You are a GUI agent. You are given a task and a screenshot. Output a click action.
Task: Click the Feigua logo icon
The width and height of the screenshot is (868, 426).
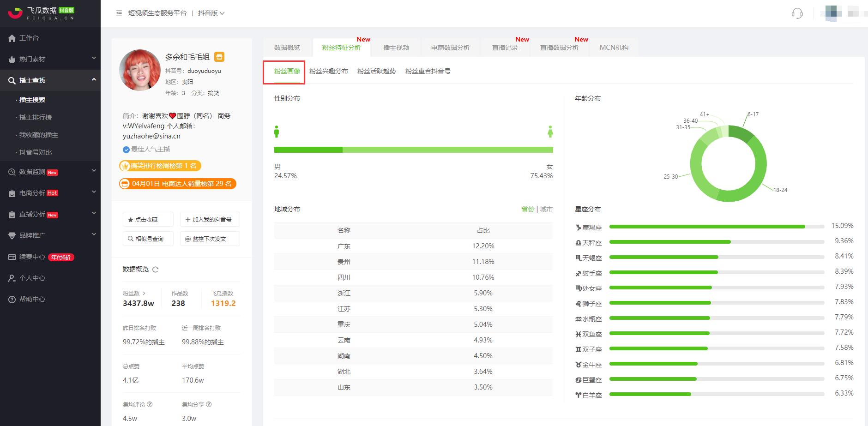[15, 13]
